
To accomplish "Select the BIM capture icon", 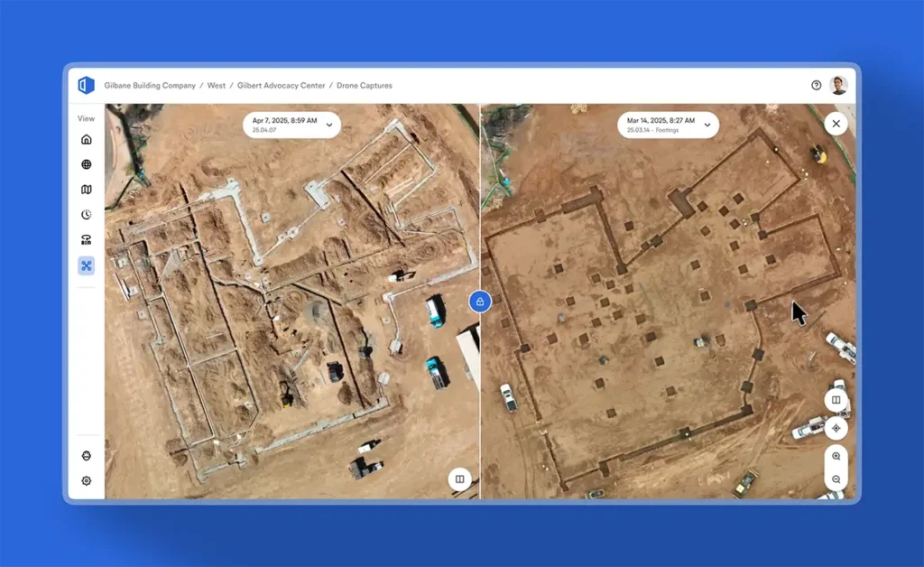I will (x=86, y=239).
